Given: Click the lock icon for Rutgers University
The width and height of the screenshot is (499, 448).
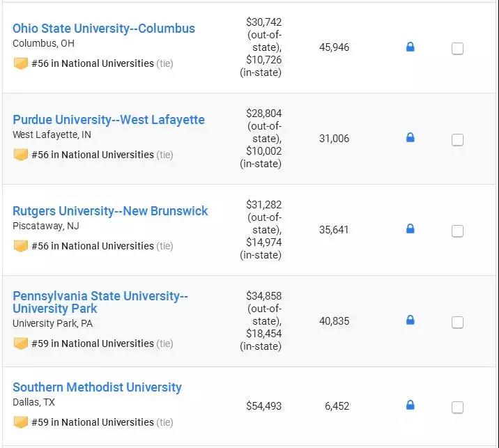Looking at the screenshot, I should (410, 229).
